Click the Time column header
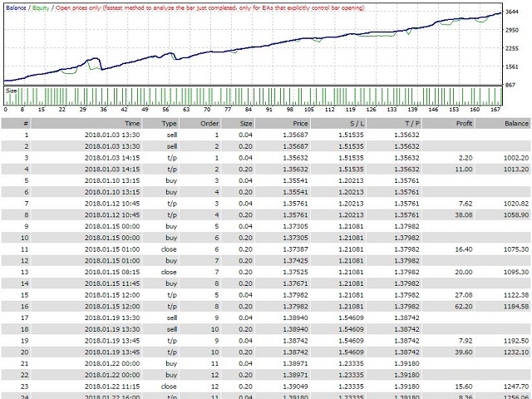The image size is (532, 399). [x=86, y=124]
